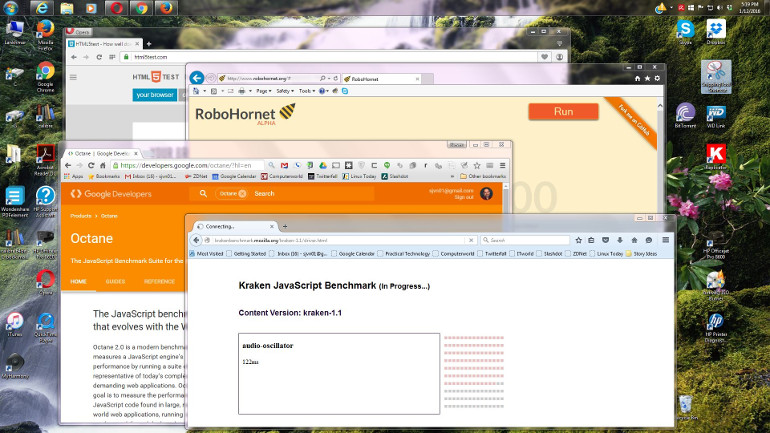This screenshot has width=770, height=433.
Task: Open the Firefox hamburger menu
Action: tap(665, 240)
